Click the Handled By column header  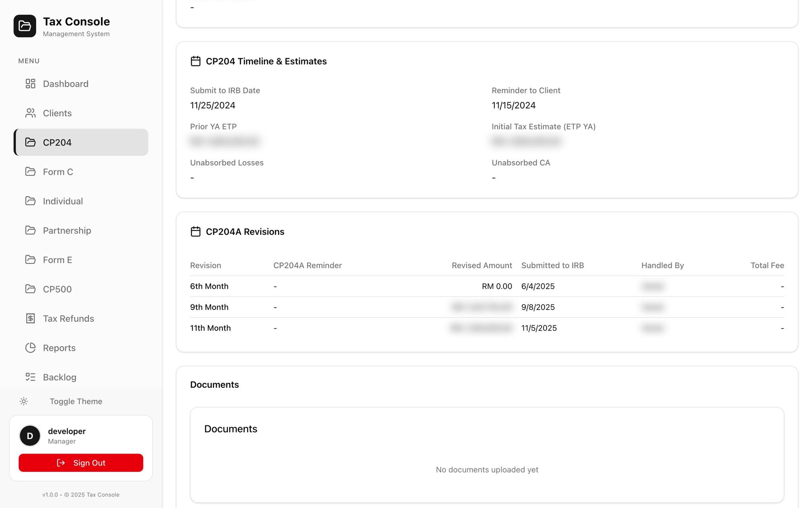pyautogui.click(x=663, y=266)
